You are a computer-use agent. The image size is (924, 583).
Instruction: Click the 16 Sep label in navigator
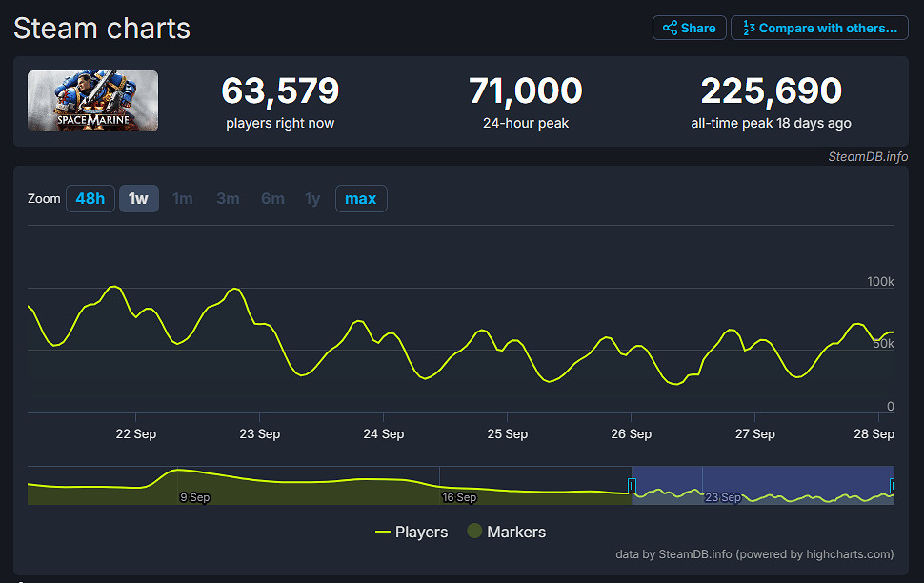click(x=458, y=497)
